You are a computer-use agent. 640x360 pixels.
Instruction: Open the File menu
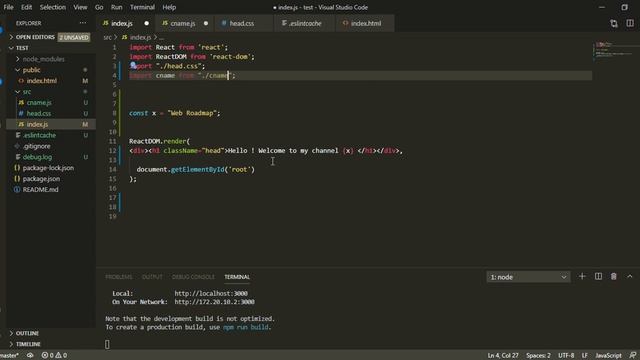(x=8, y=7)
